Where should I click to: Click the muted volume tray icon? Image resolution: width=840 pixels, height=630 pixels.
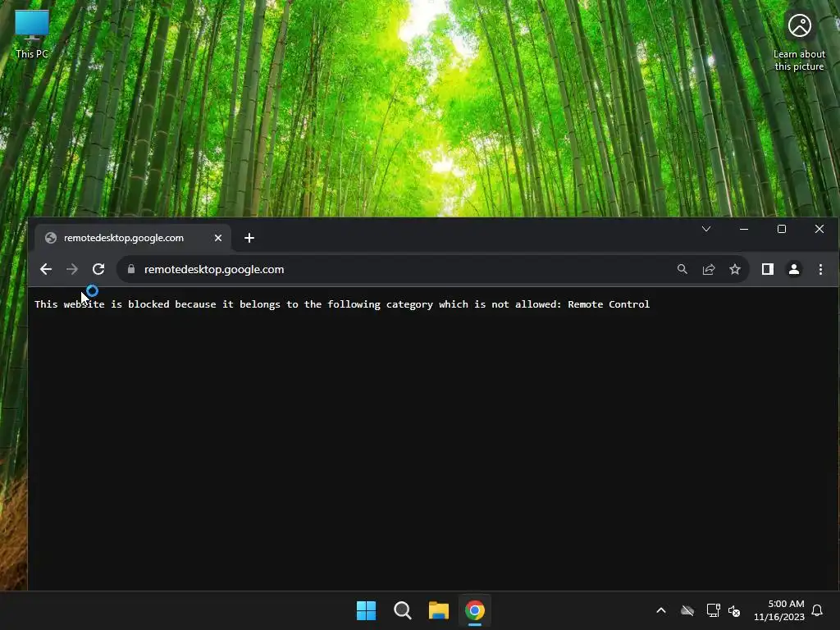734,610
